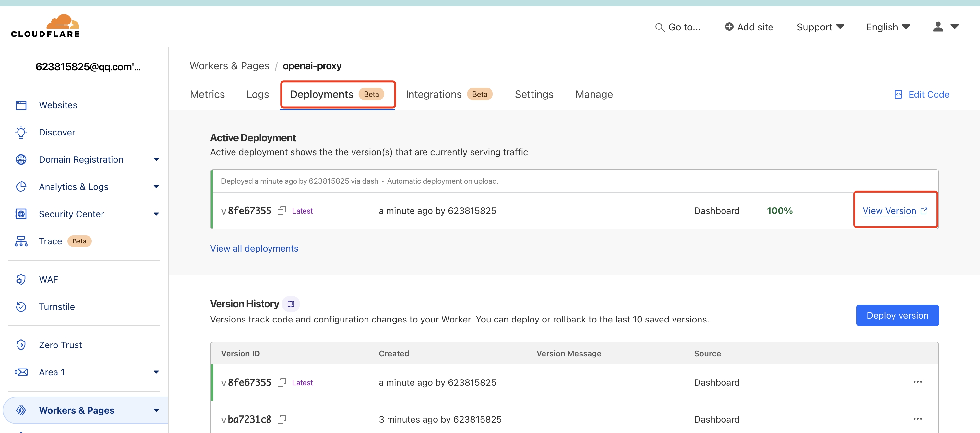Click the Cloudflare logo
The width and height of the screenshot is (980, 433).
pyautogui.click(x=45, y=26)
